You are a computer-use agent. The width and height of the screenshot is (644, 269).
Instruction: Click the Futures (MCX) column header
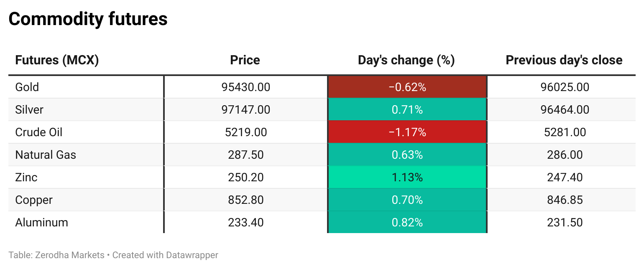(x=57, y=60)
